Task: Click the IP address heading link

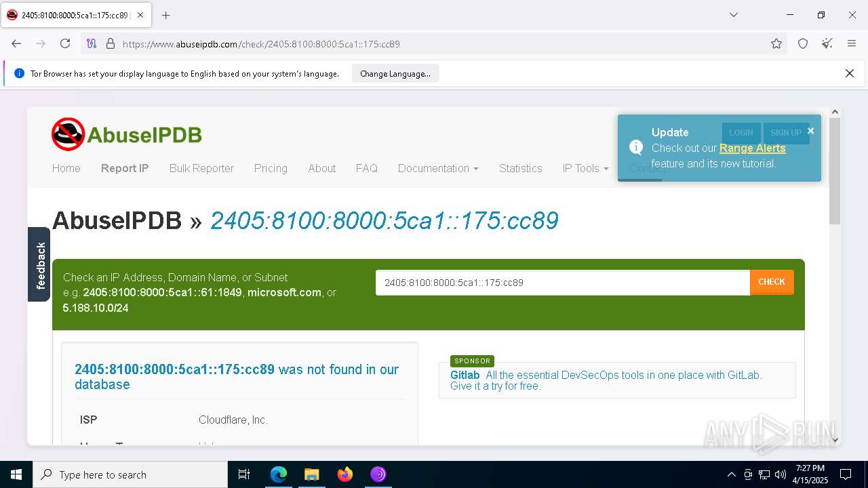Action: coord(384,220)
